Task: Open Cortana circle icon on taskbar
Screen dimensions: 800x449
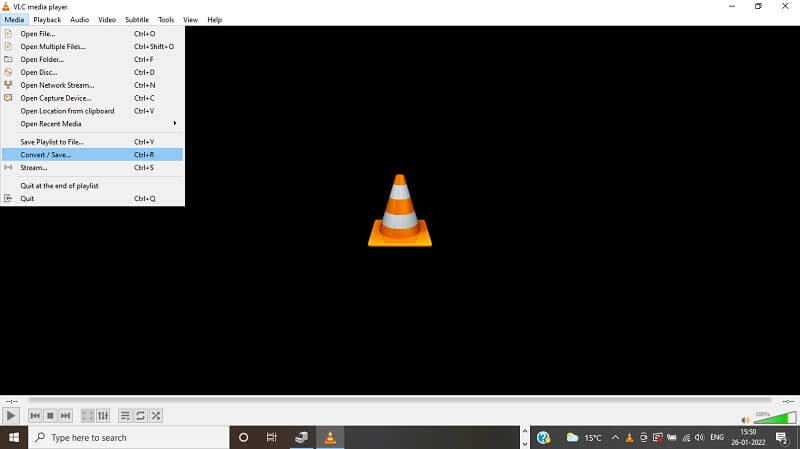Action: [243, 437]
